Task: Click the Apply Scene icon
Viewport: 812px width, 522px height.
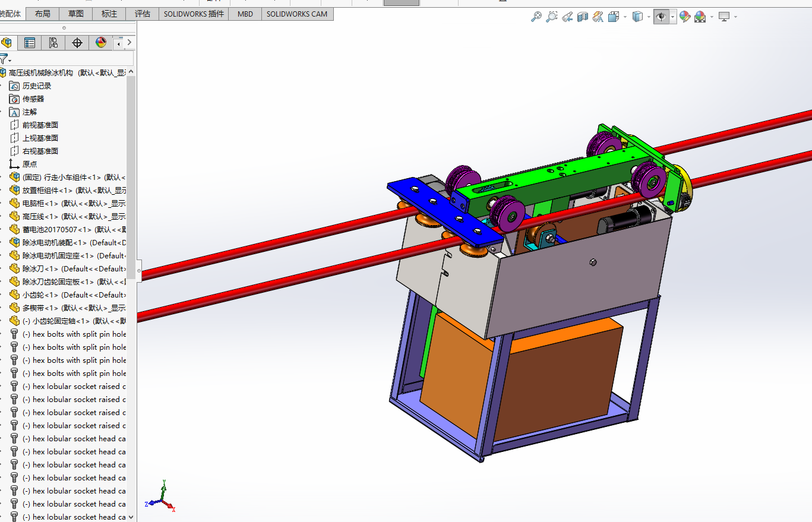Action: (x=700, y=17)
